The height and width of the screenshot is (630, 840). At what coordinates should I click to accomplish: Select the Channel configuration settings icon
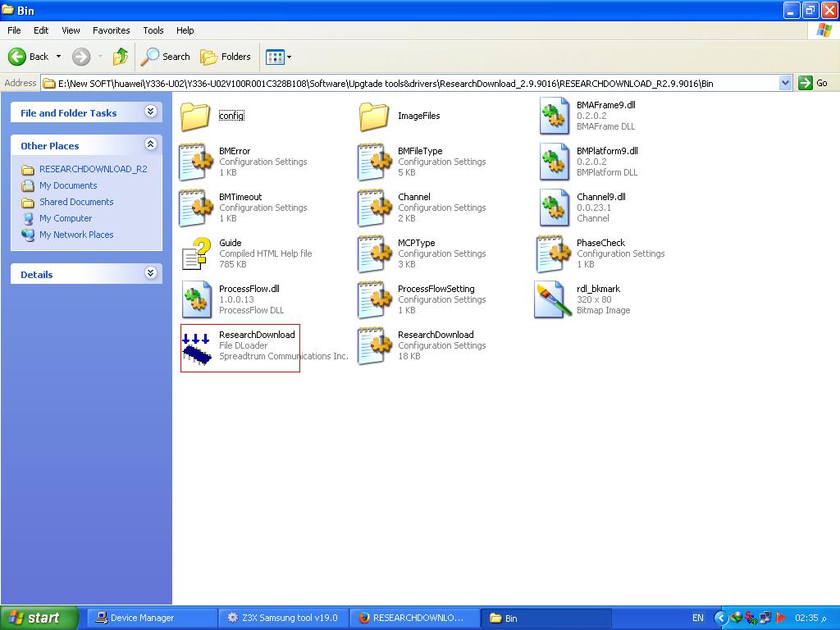click(x=374, y=208)
